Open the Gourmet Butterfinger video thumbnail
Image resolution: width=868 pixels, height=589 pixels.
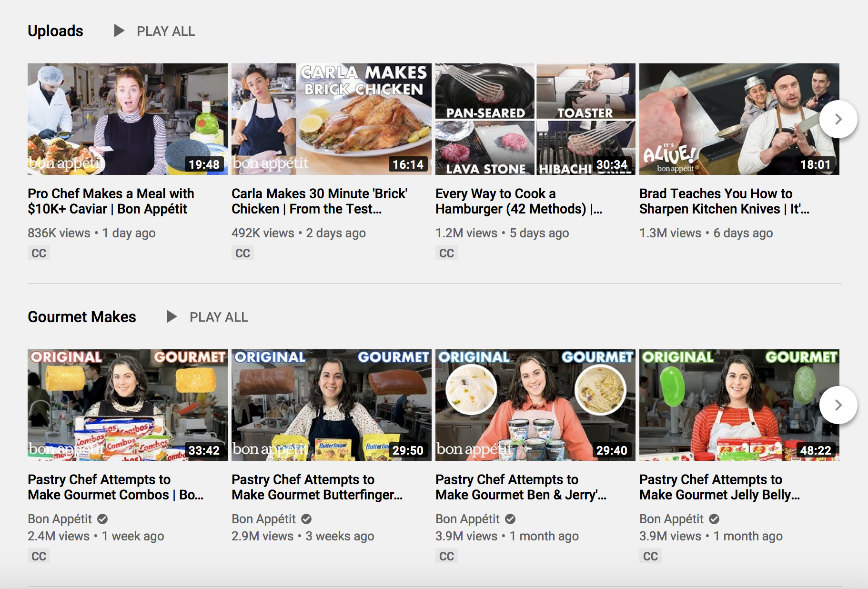pos(332,405)
